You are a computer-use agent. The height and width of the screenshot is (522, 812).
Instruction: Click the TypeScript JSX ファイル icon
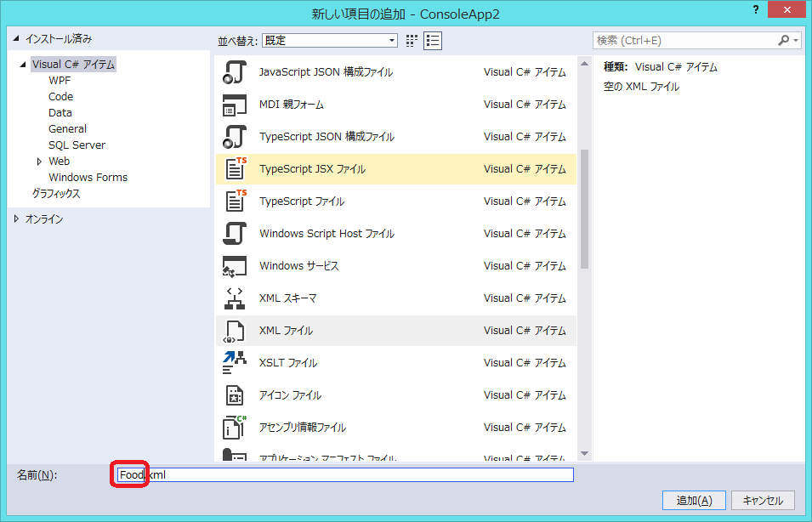[236, 169]
